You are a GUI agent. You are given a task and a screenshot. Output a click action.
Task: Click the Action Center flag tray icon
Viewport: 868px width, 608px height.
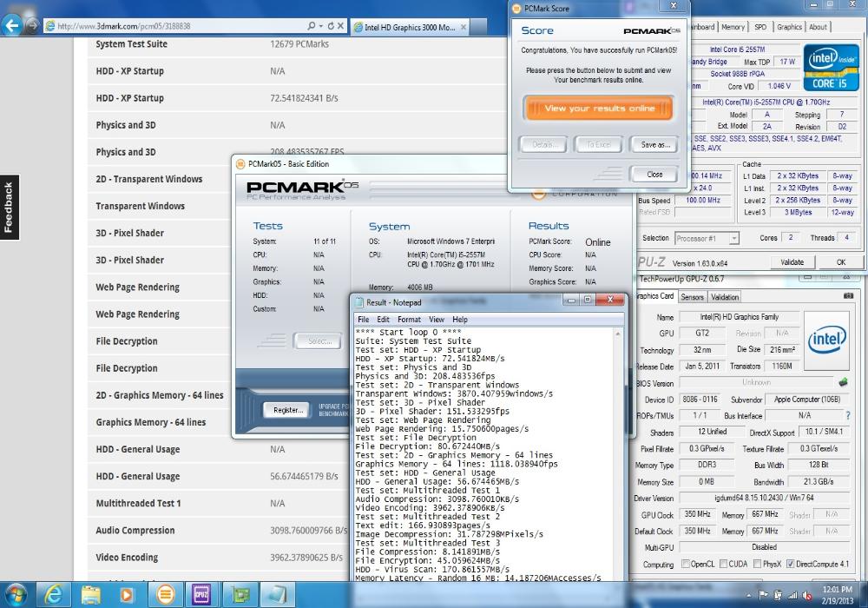coord(763,595)
